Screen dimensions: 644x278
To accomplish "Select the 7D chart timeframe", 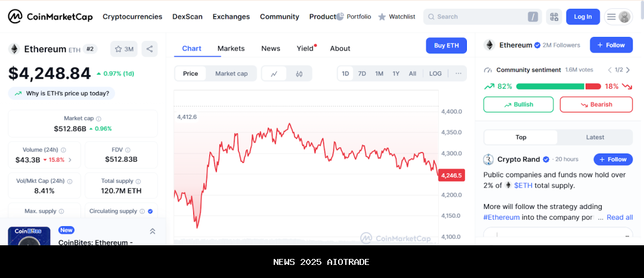I will coord(362,73).
